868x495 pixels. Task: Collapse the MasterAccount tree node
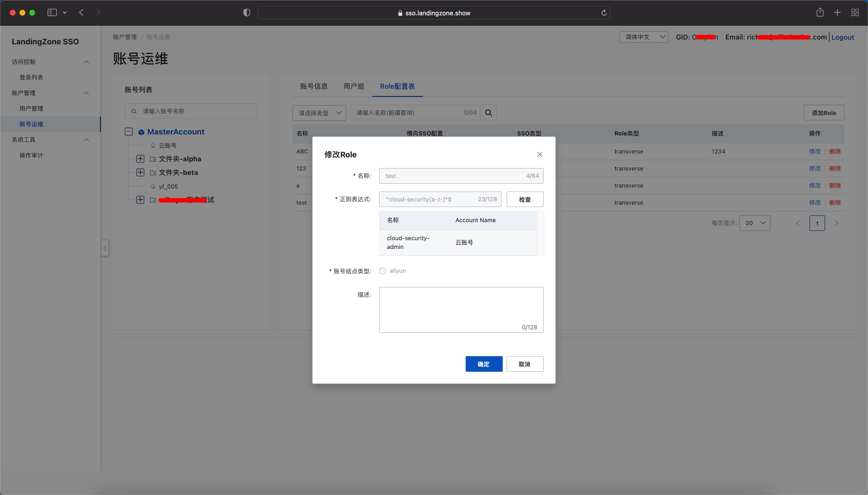(128, 132)
